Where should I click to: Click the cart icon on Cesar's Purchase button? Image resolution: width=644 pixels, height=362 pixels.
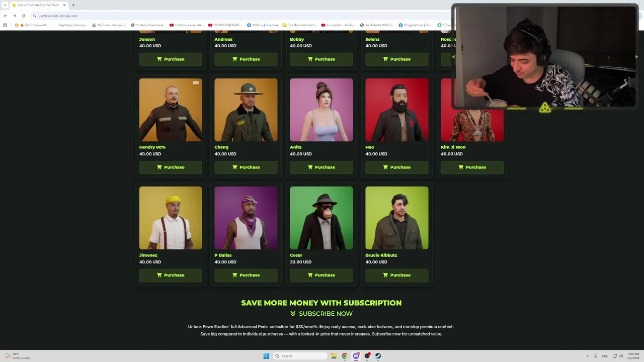pyautogui.click(x=310, y=275)
